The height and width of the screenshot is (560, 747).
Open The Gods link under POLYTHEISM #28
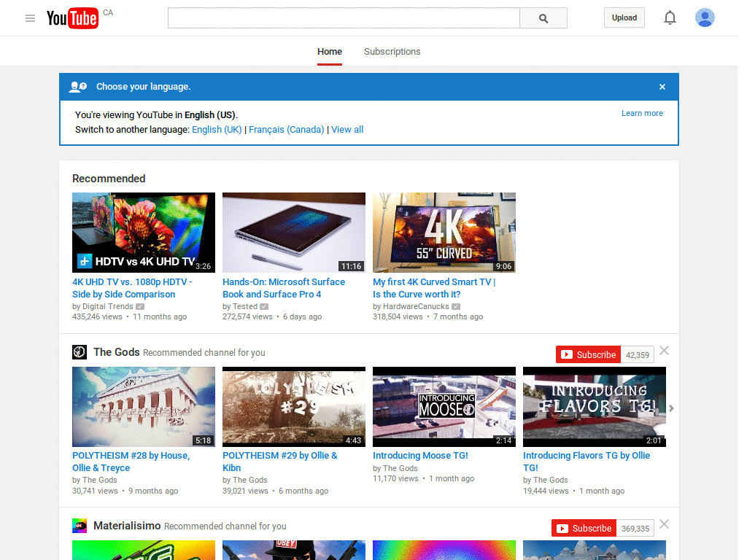(99, 480)
